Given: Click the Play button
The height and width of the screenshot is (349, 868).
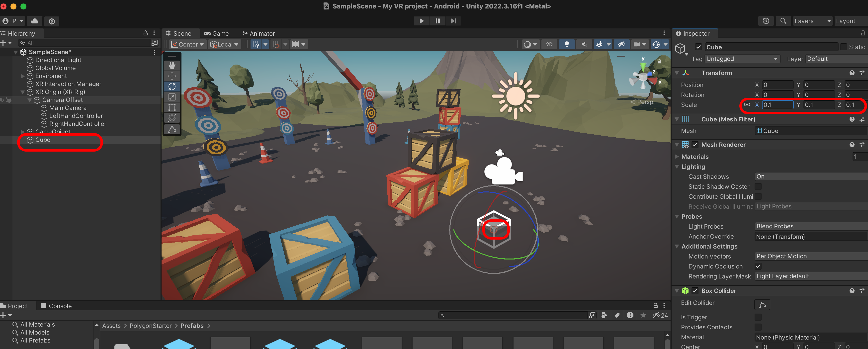Looking at the screenshot, I should pos(421,21).
